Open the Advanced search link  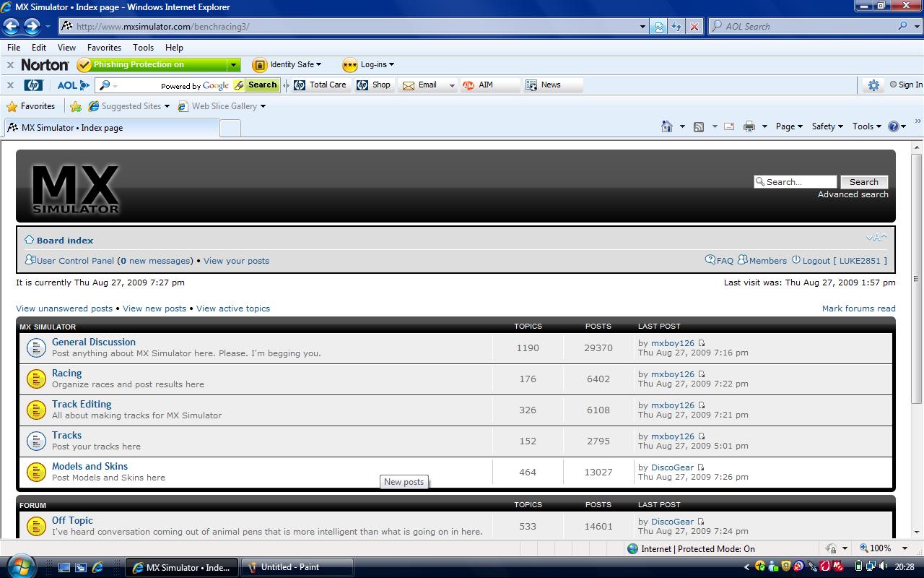click(853, 194)
